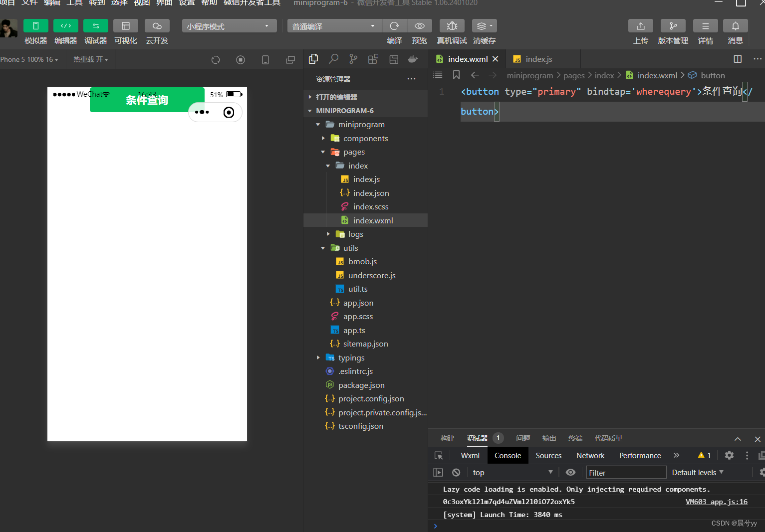
Task: Switch to the Network devtools tab
Action: tap(590, 455)
